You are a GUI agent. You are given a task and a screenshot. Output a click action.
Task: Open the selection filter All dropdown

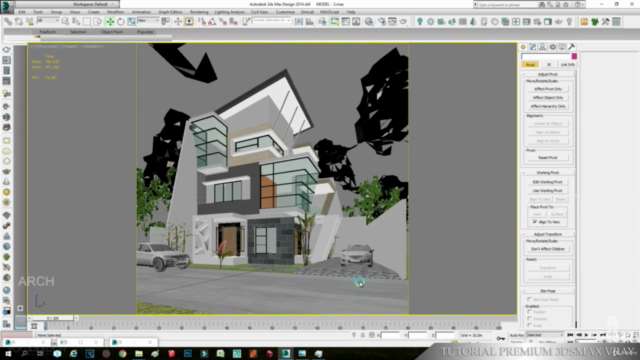pyautogui.click(x=48, y=21)
